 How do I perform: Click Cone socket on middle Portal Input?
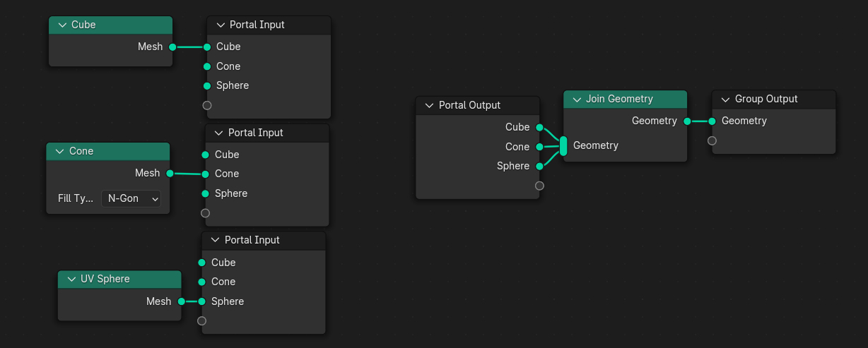(206, 174)
